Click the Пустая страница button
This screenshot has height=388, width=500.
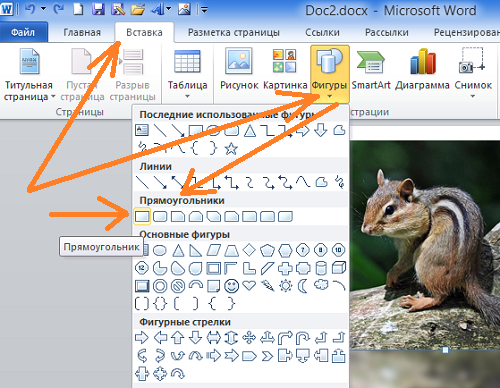(x=82, y=75)
